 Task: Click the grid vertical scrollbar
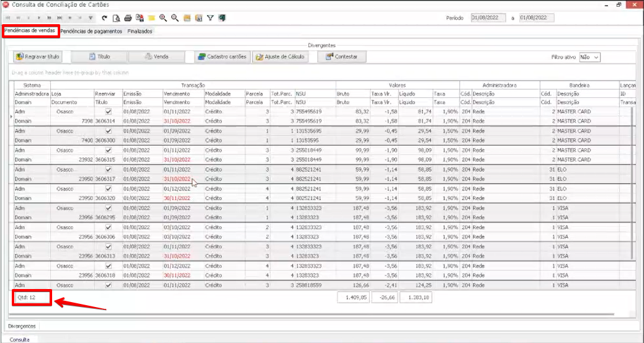click(632, 183)
